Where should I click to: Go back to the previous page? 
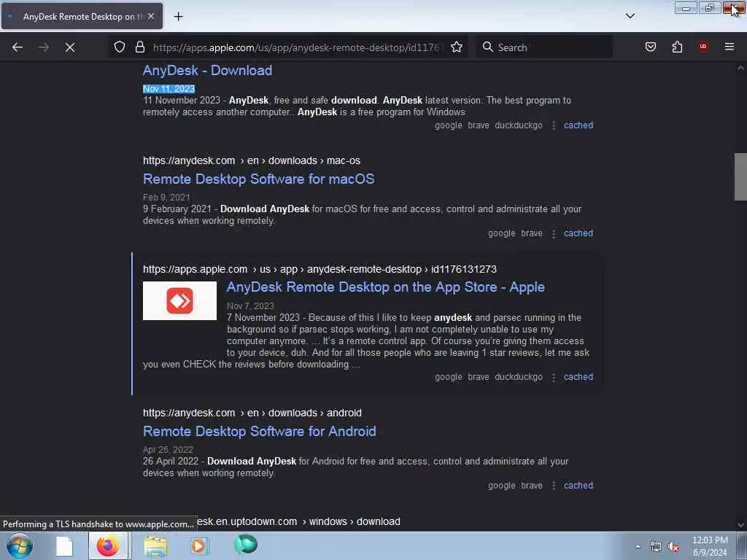pyautogui.click(x=18, y=47)
